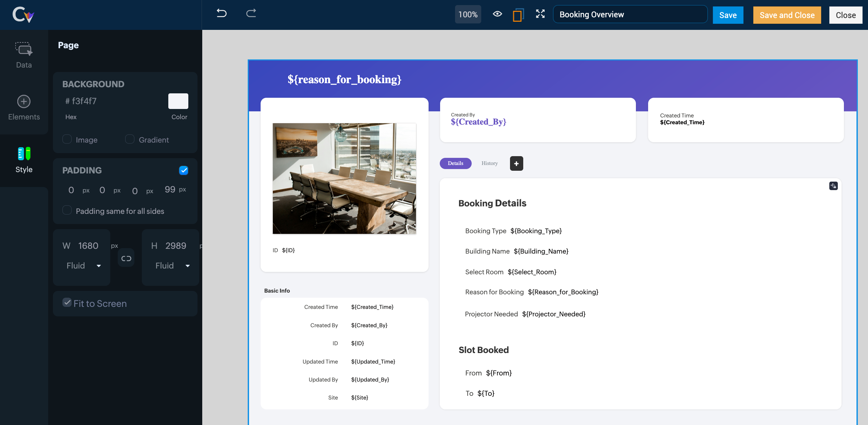Image resolution: width=868 pixels, height=425 pixels.
Task: Check Padding same for all sides
Action: 67,210
